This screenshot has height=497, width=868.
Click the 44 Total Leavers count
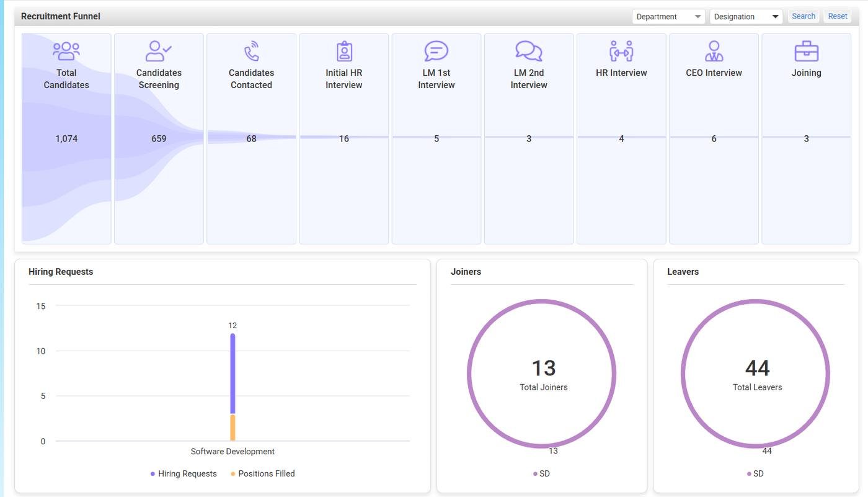pyautogui.click(x=758, y=368)
